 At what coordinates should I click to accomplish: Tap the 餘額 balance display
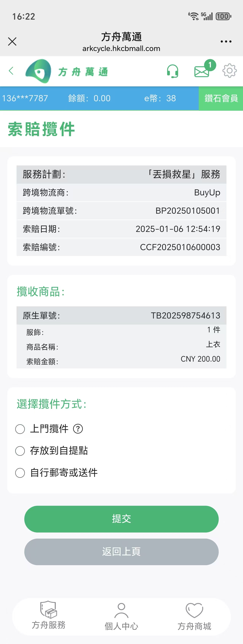tap(89, 98)
